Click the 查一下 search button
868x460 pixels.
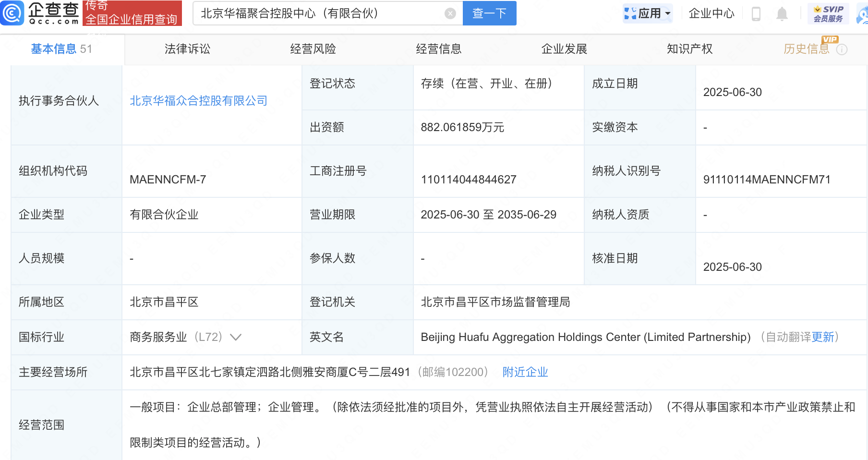pos(489,13)
